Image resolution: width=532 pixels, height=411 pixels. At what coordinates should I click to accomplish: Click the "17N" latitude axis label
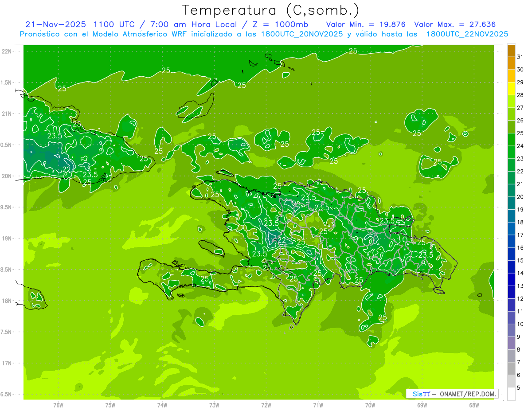(7, 364)
